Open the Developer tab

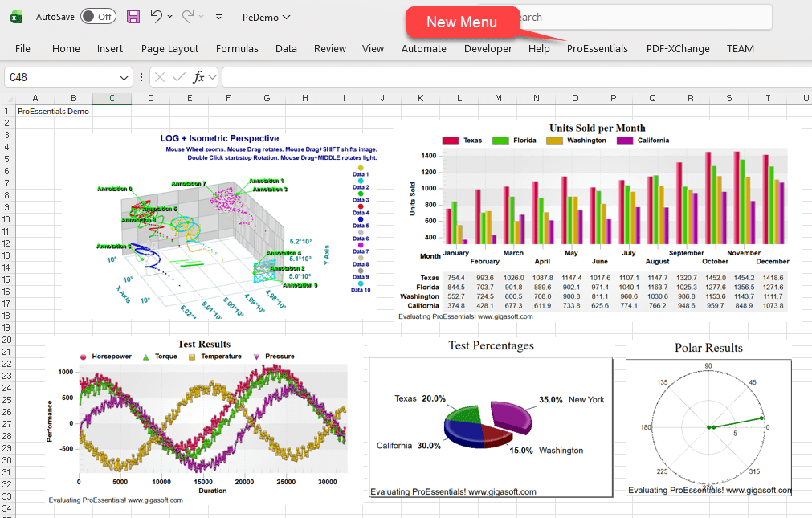click(x=488, y=49)
